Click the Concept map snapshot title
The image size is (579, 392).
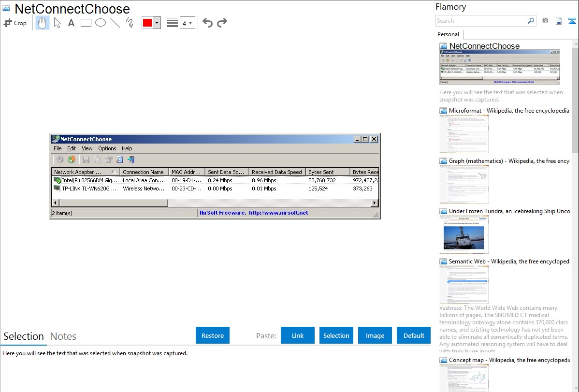point(509,360)
